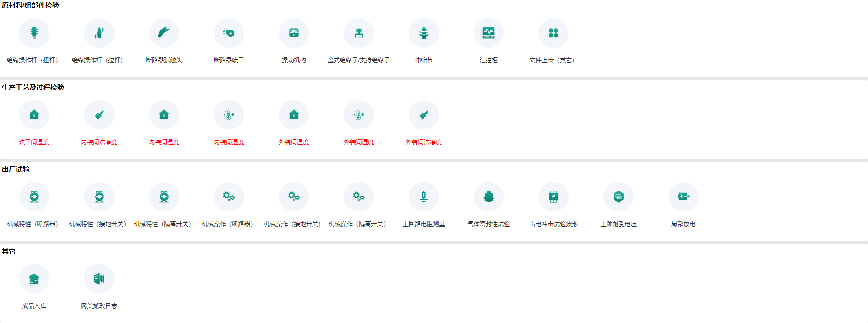868x323 pixels.
Task: Click the 工频耐受电压 text label
Action: click(618, 224)
